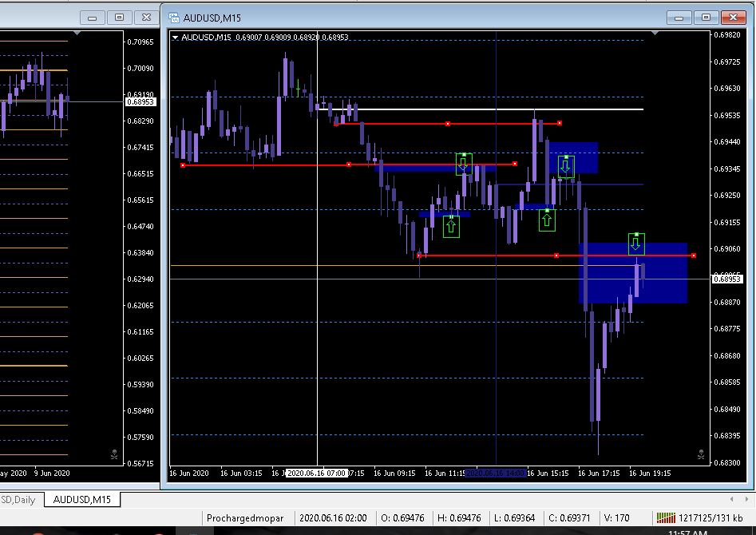Click middle anchor of the top red trendline
Viewport: 756px width, 535px height.
pyautogui.click(x=448, y=124)
